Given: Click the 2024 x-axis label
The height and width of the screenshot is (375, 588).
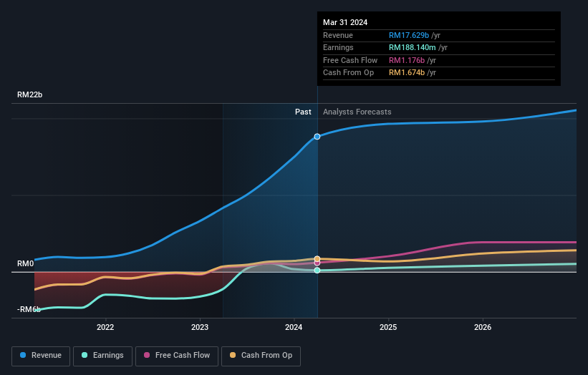Looking at the screenshot, I should pyautogui.click(x=294, y=327).
